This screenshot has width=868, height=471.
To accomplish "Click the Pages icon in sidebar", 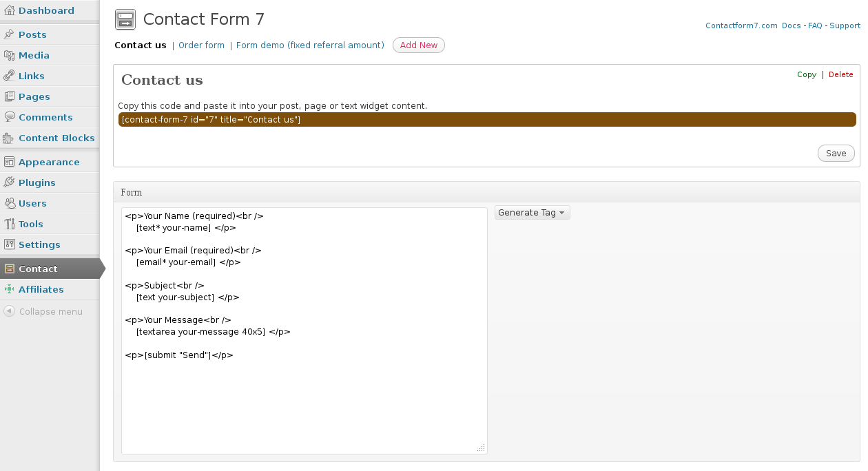I will (x=9, y=96).
